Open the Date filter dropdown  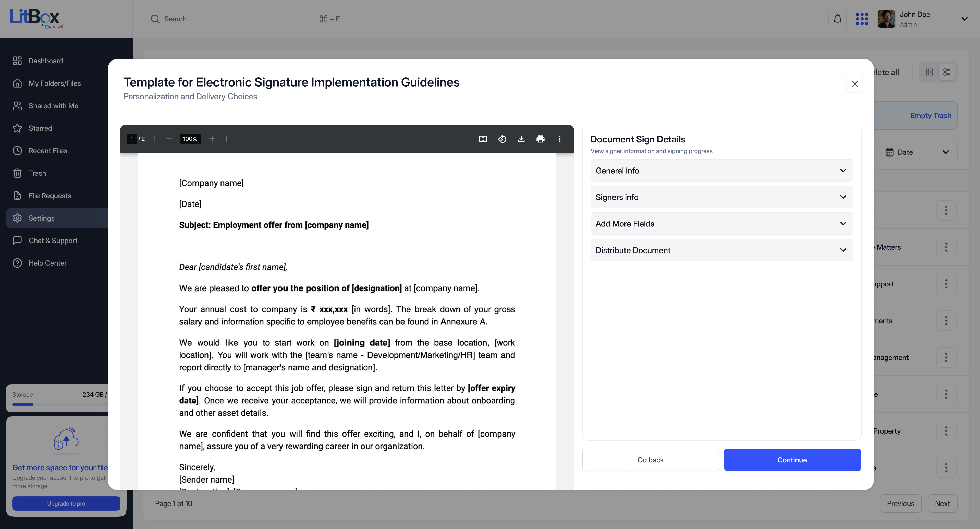pyautogui.click(x=917, y=152)
